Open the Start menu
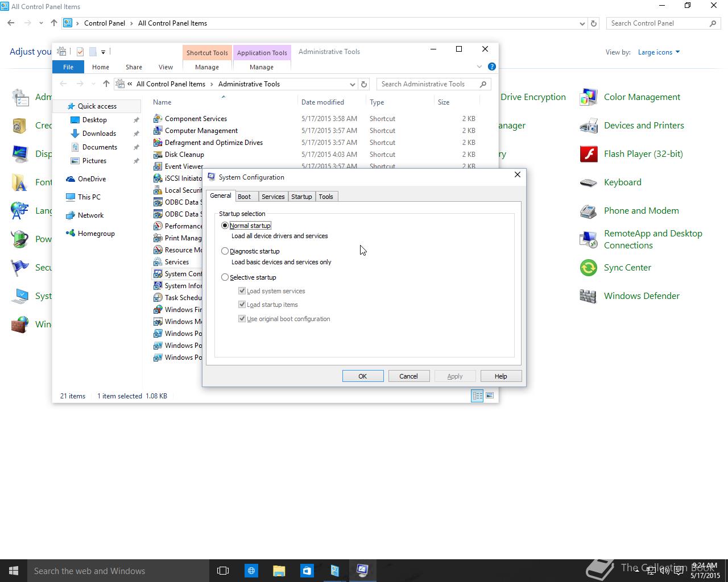 [14, 571]
